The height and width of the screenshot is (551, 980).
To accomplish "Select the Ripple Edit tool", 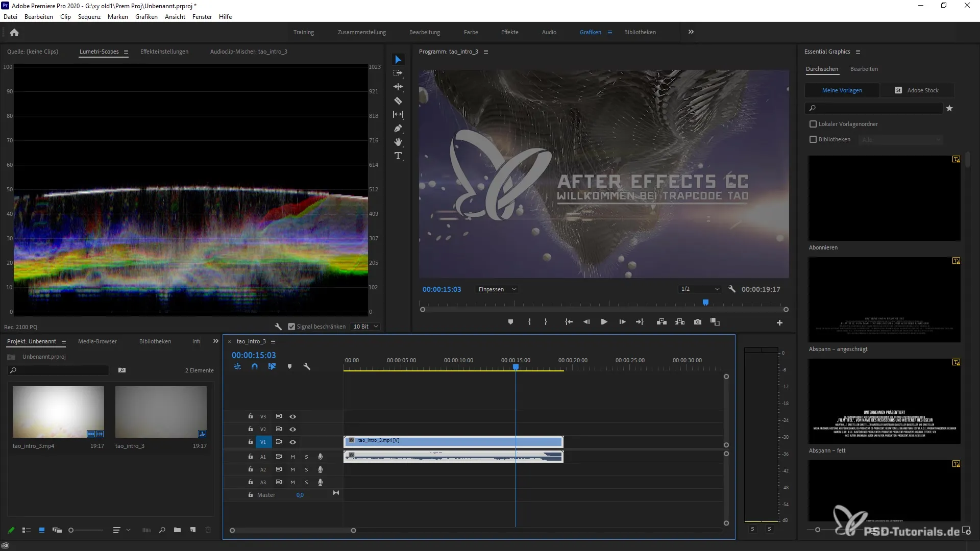I will click(398, 87).
